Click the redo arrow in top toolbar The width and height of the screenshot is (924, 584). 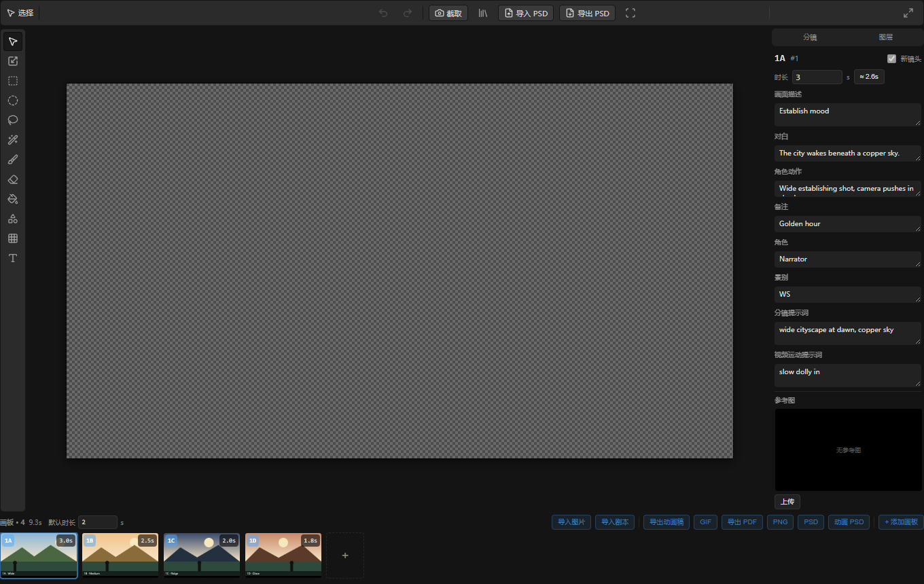[408, 13]
